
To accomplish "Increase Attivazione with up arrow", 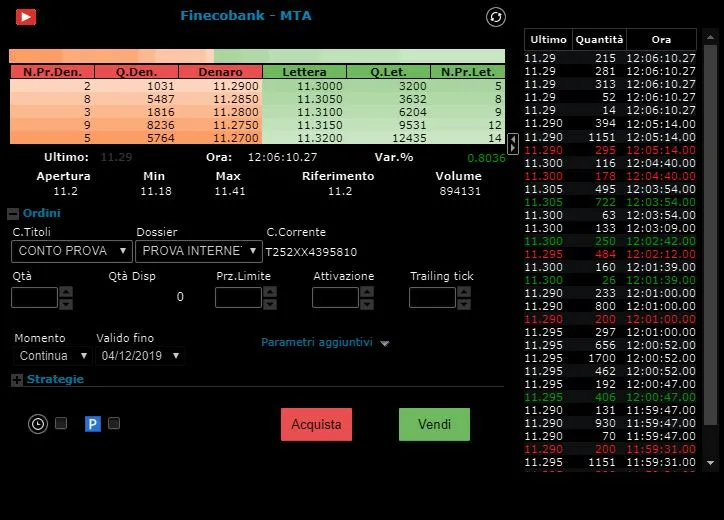I will pyautogui.click(x=367, y=292).
